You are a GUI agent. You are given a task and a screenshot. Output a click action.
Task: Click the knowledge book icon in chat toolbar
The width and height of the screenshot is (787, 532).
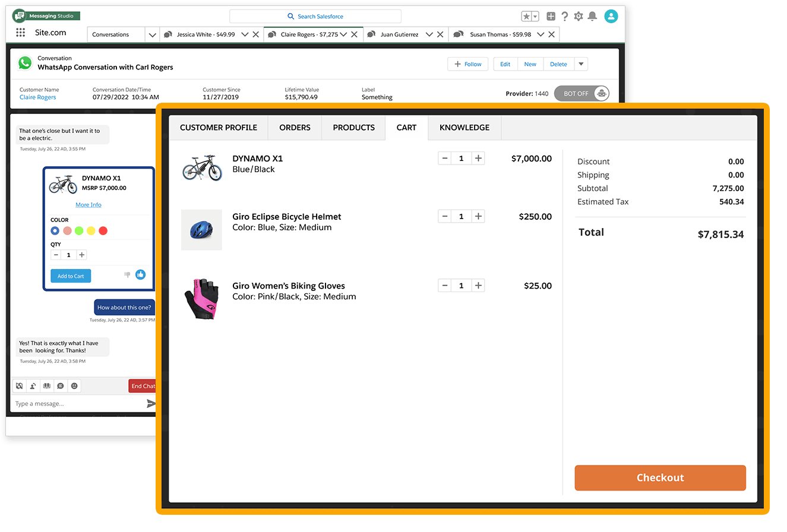pos(47,386)
